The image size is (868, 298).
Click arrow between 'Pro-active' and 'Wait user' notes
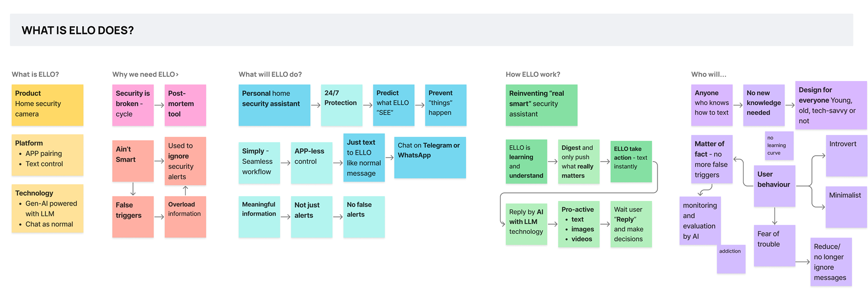tap(605, 224)
